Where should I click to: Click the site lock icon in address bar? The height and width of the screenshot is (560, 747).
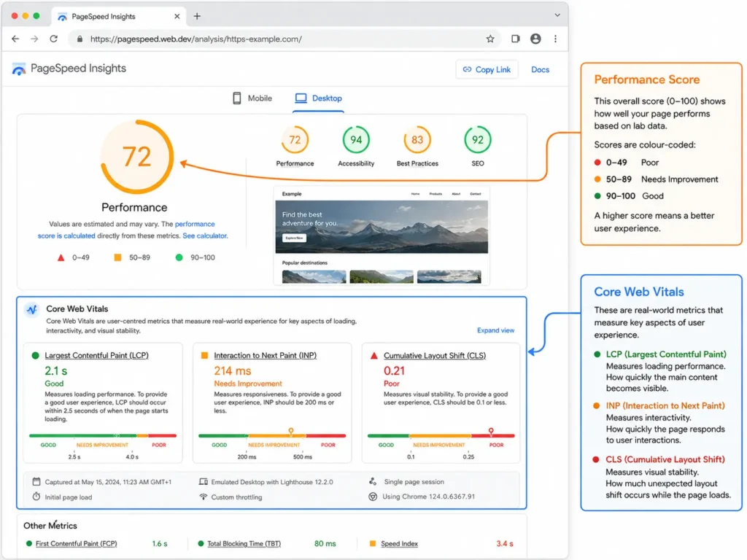[80, 39]
